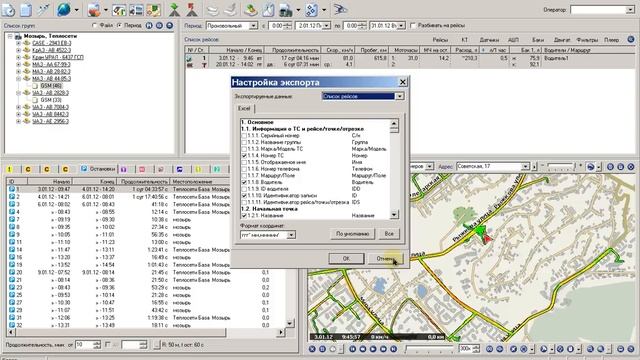Select the 'Период' radio button
Image resolution: width=640 pixels, height=360 pixels.
pyautogui.click(x=119, y=25)
